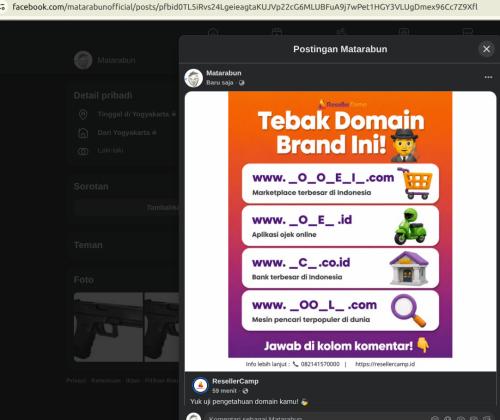Click the Baru saja post timestamp

coord(220,83)
